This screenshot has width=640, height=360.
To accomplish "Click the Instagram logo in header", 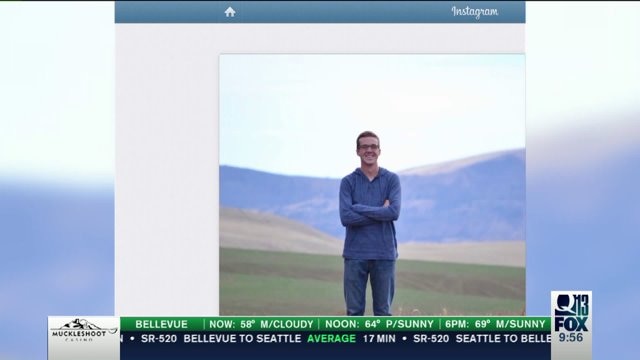I will pyautogui.click(x=474, y=12).
